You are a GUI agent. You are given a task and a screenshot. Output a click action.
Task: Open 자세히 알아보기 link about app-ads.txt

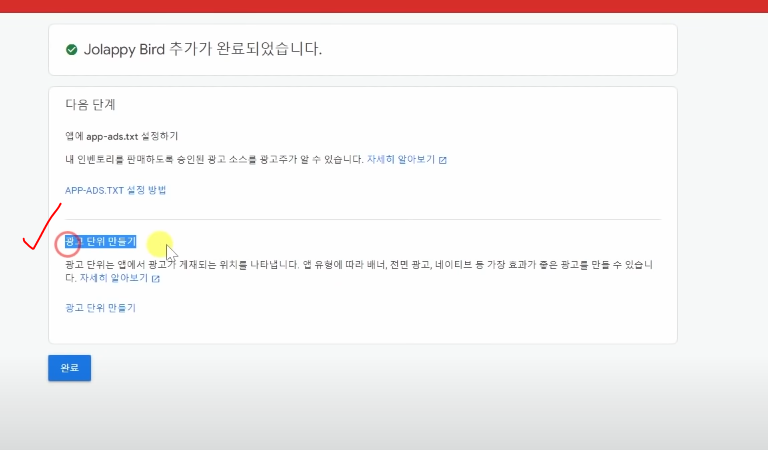coord(401,159)
